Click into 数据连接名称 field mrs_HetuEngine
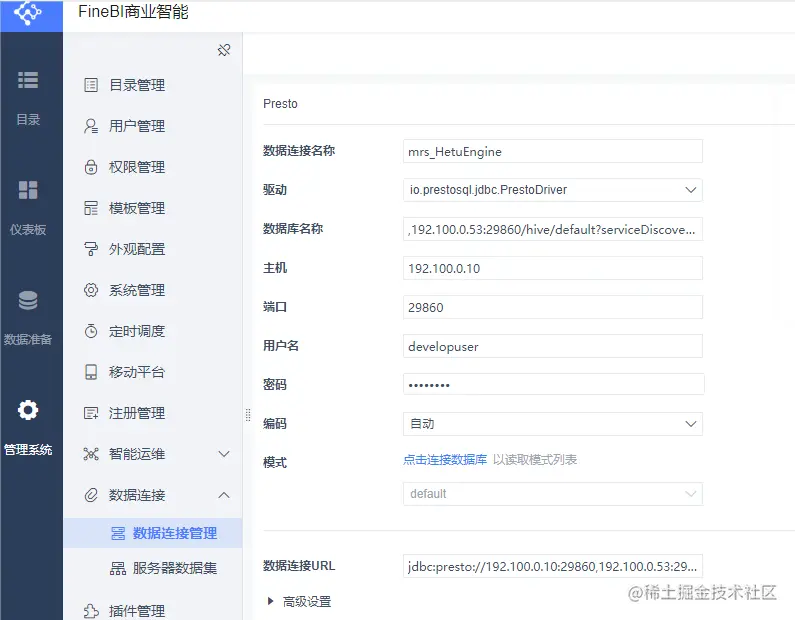 pos(553,151)
